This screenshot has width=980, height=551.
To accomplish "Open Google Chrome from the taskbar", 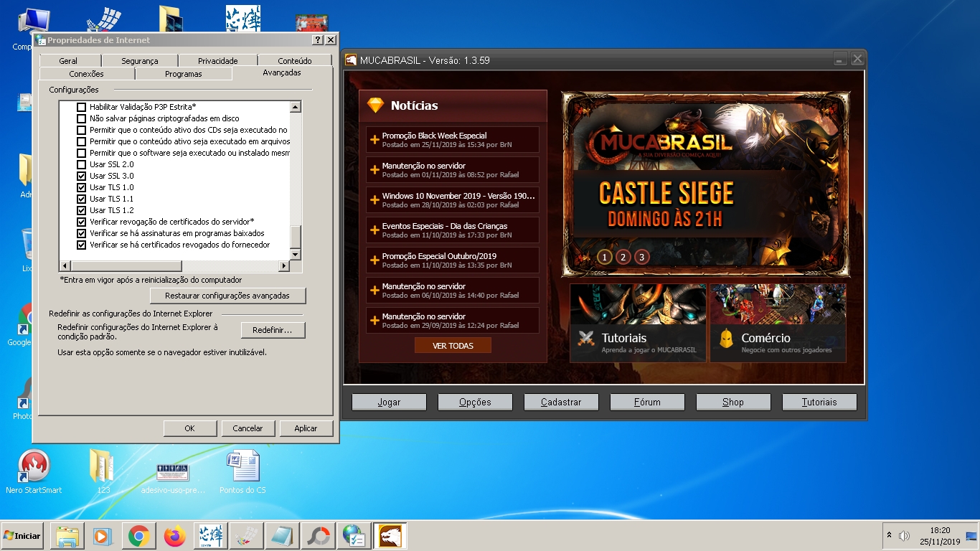I will tap(138, 536).
